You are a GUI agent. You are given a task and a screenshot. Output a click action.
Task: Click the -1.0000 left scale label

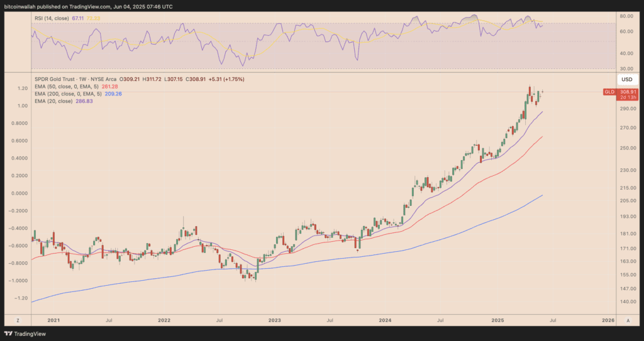(18, 281)
